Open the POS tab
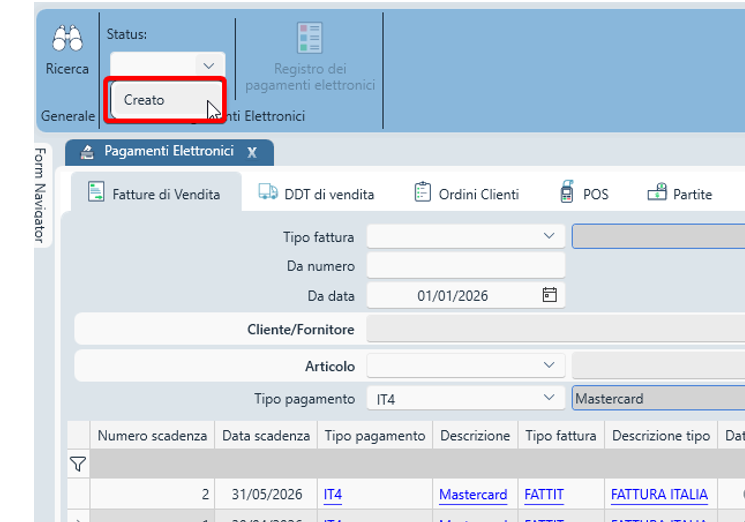The image size is (745, 522). (584, 194)
